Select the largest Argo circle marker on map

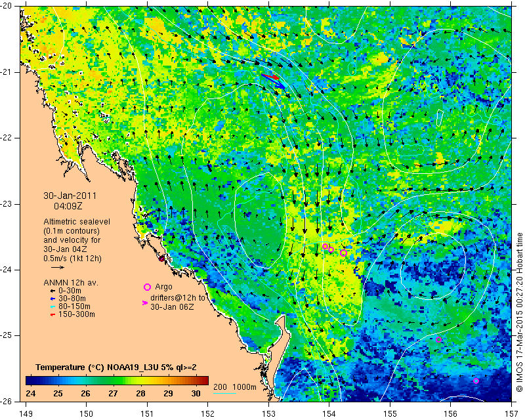click(x=343, y=253)
